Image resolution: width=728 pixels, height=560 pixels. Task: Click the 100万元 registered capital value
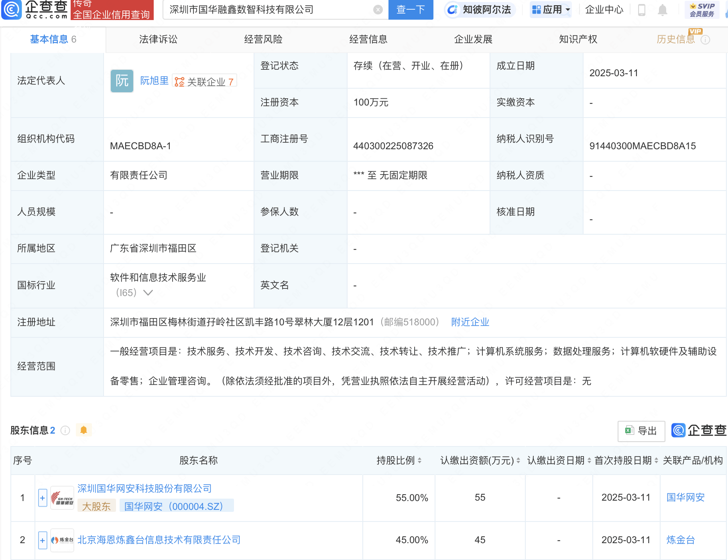click(x=371, y=102)
